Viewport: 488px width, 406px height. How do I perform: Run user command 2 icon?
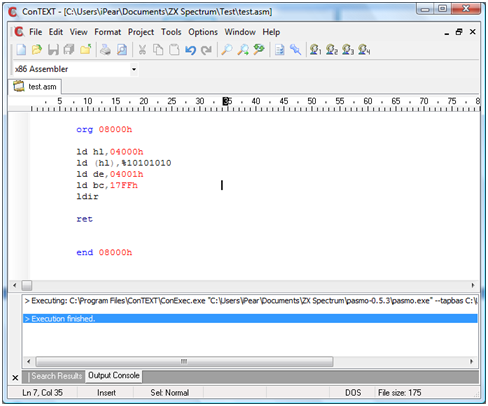pos(332,50)
